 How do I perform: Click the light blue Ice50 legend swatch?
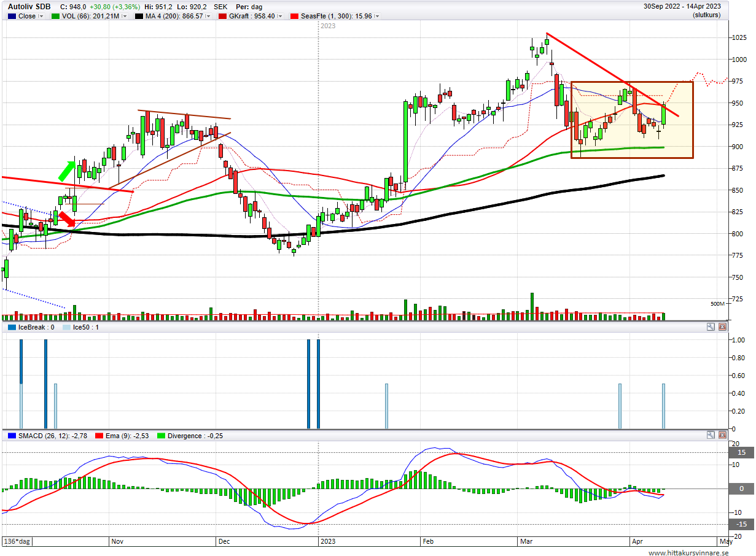66,327
